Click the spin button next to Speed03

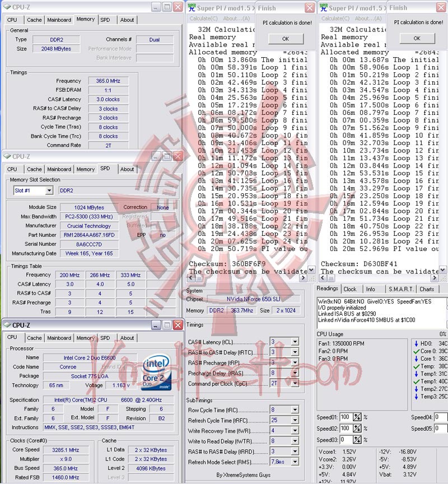click(357, 440)
